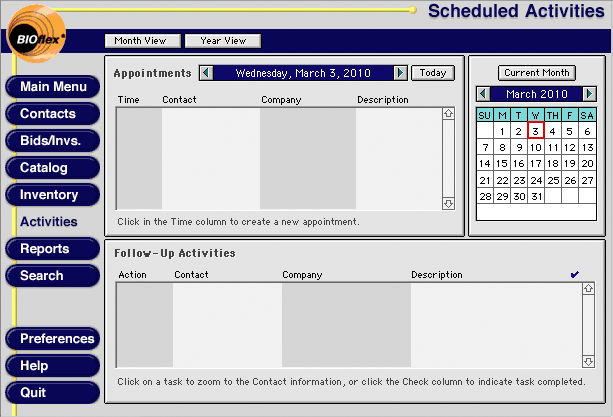Viewport: 613px width, 417px height.
Task: Select March 3 in the calendar
Action: pos(536,131)
